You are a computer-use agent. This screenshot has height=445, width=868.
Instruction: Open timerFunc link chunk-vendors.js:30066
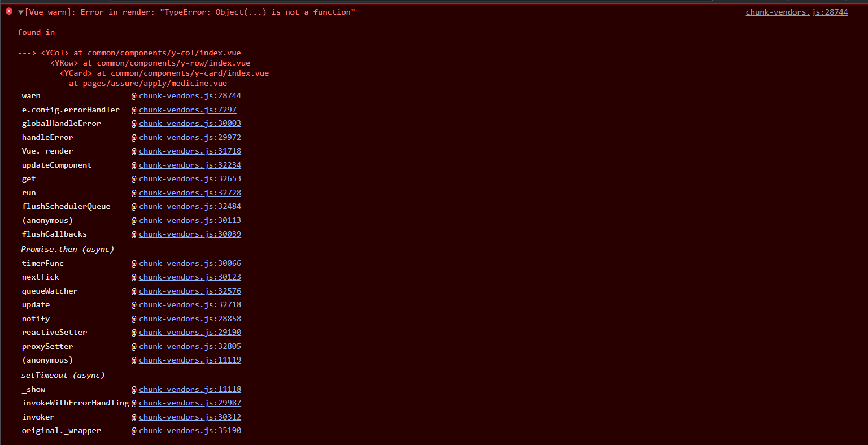click(190, 263)
